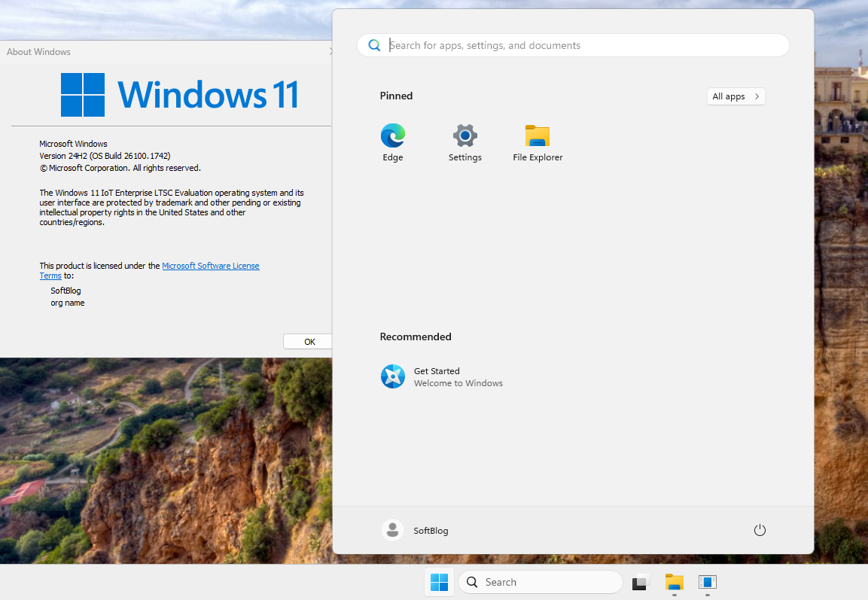Open the Get Started recommended item

(x=442, y=377)
